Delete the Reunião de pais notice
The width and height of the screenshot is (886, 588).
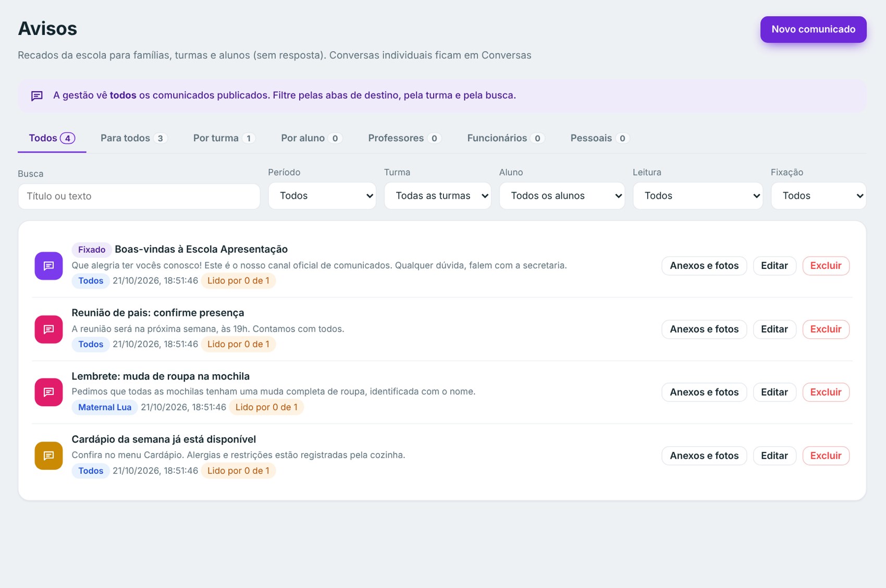click(826, 329)
